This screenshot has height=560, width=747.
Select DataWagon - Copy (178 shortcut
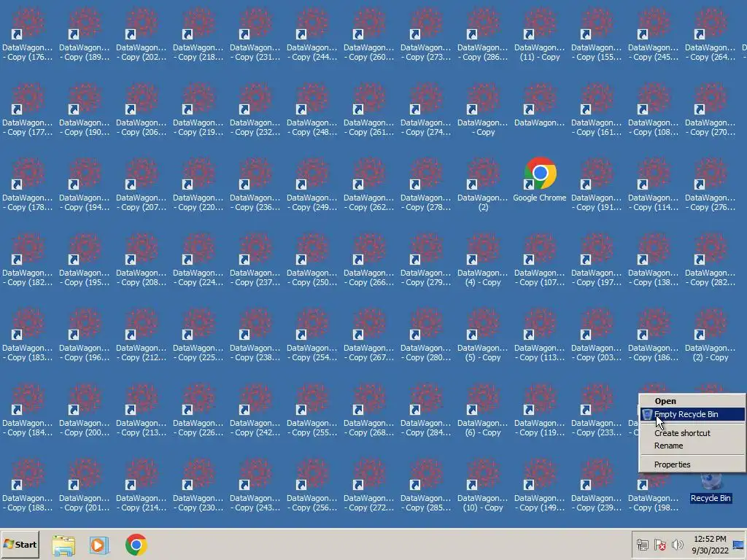[28, 184]
